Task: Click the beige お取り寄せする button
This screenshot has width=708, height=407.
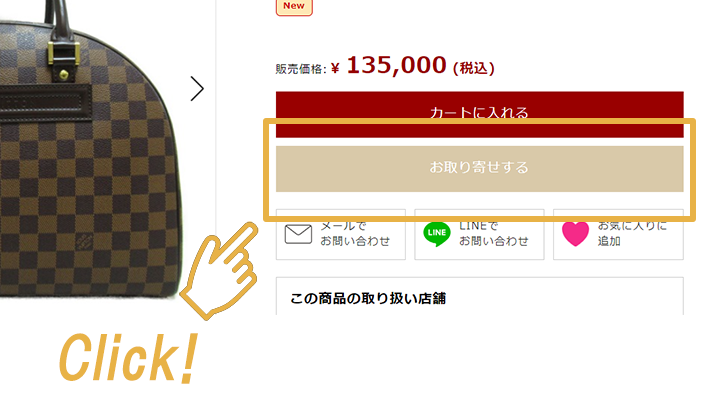Action: 480,168
